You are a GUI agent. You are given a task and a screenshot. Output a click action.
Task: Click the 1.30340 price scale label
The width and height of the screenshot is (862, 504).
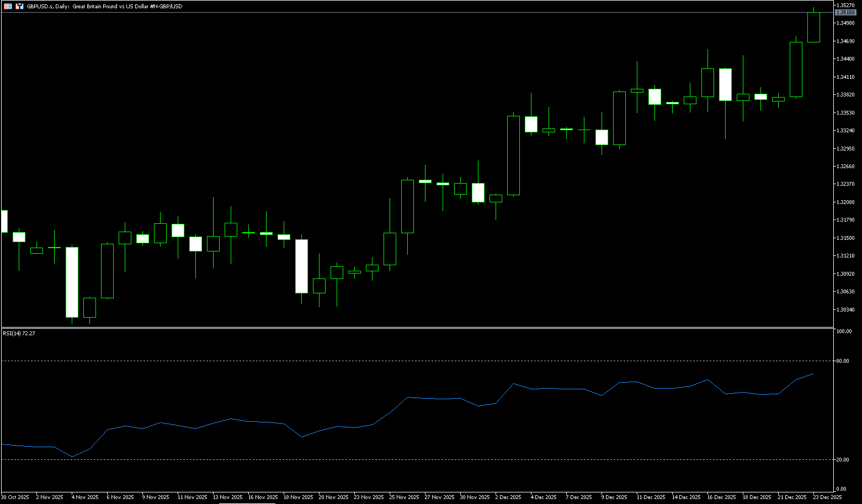point(845,310)
